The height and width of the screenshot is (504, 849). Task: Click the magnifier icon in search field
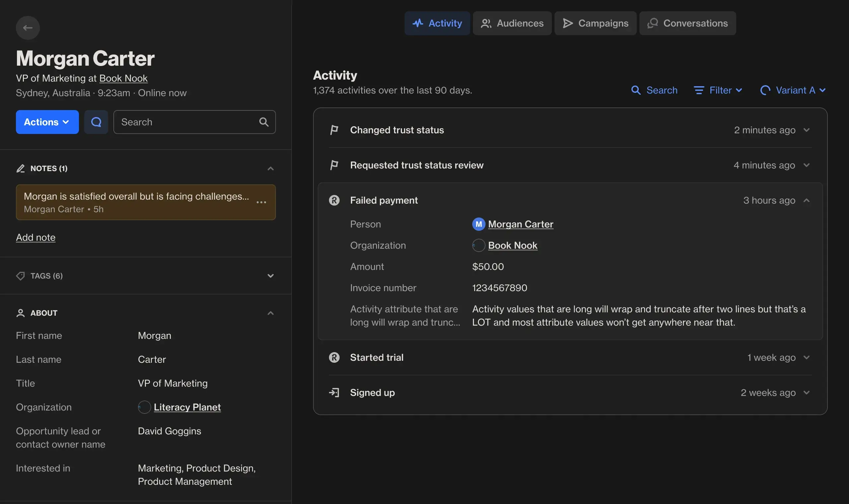coord(264,122)
